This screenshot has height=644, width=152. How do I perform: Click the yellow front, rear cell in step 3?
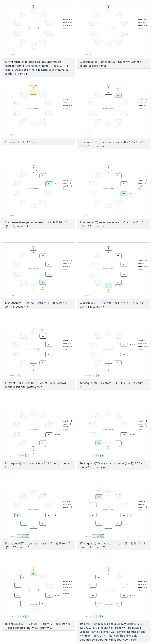coord(33,92)
